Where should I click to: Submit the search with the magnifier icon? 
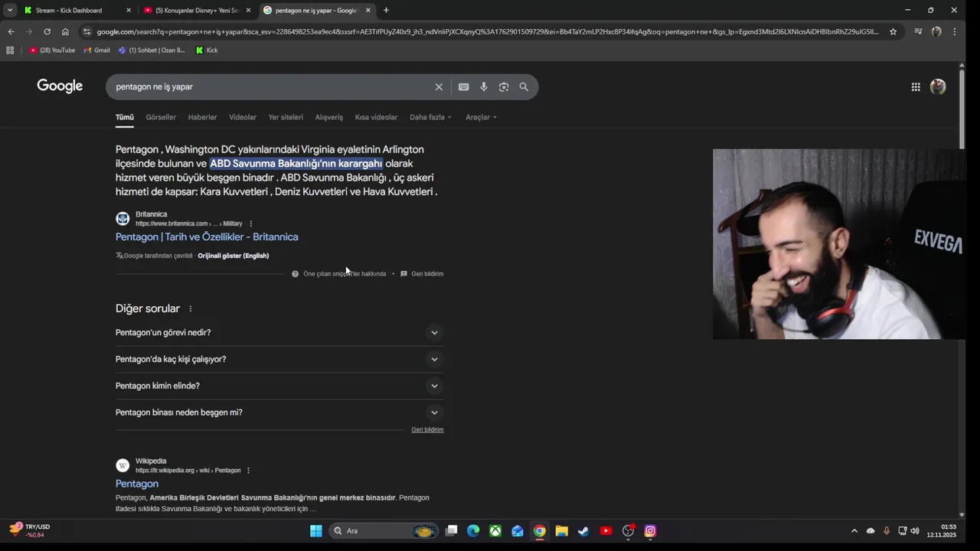[524, 87]
